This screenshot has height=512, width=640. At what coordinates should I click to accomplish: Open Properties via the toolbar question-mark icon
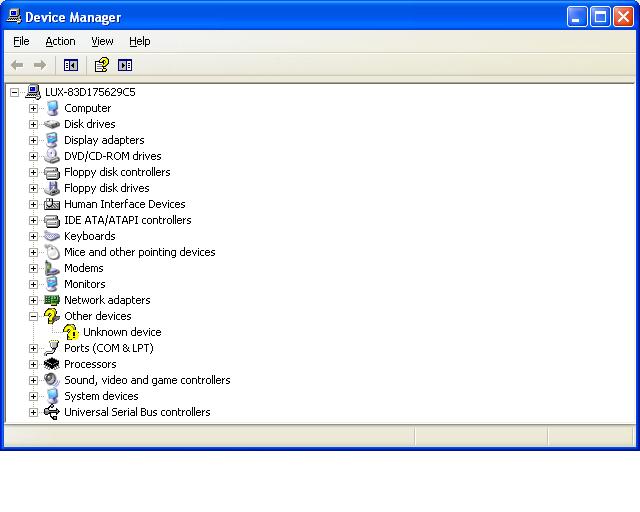coord(102,65)
